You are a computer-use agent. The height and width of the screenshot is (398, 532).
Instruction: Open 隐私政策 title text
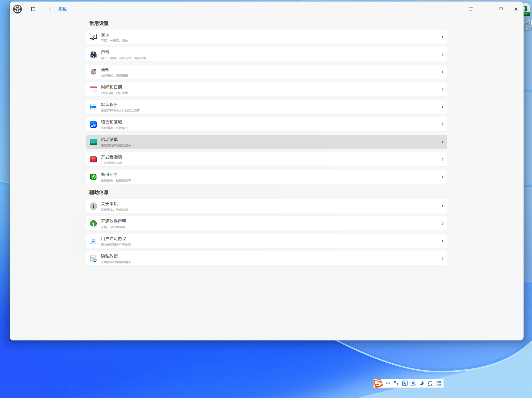coord(109,256)
